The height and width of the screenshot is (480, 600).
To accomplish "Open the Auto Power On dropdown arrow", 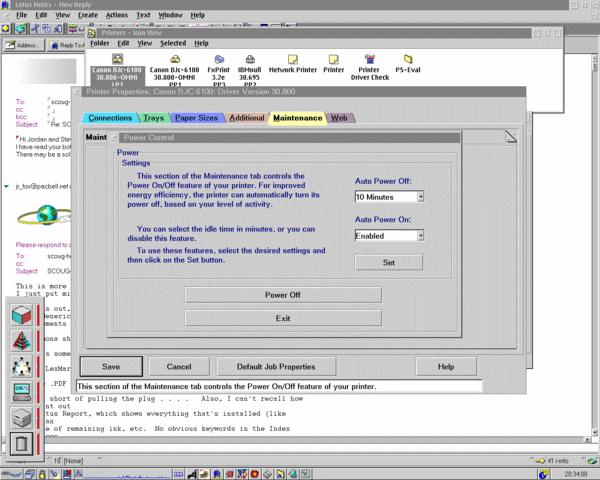I will tap(421, 235).
